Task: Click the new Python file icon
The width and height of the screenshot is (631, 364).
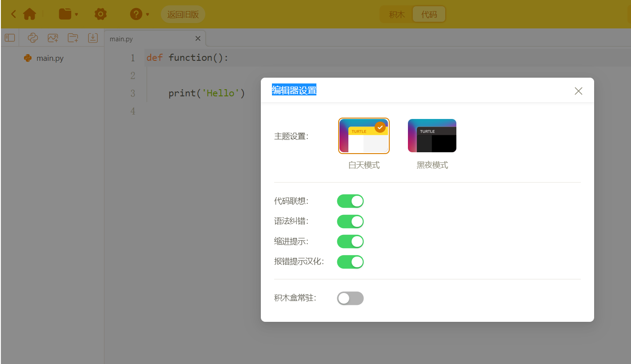Action: (x=33, y=38)
